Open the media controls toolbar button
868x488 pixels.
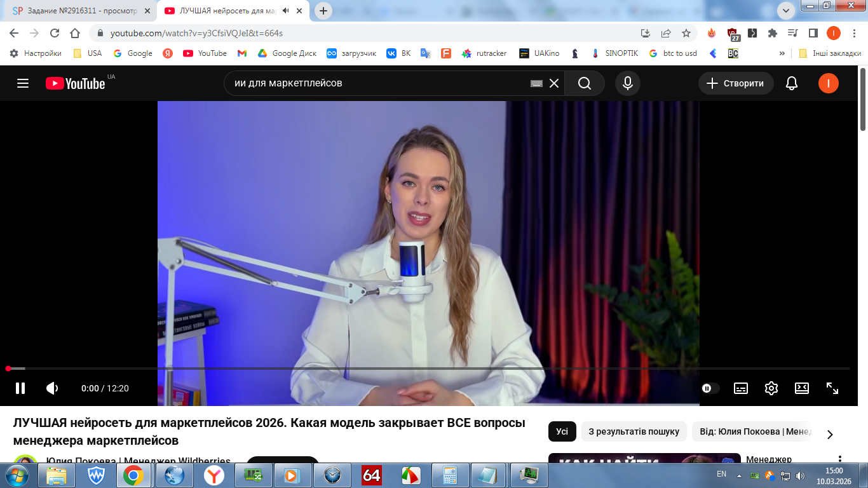pos(792,33)
